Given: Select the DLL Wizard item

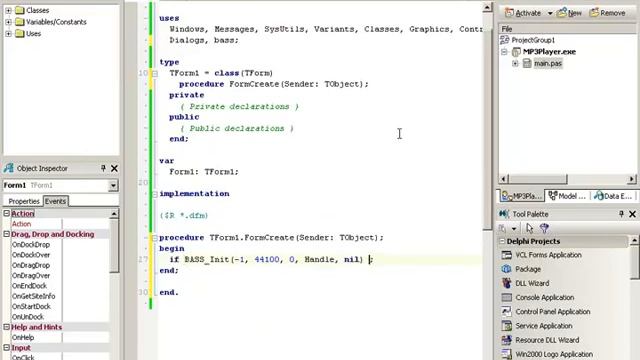Looking at the screenshot, I should [x=532, y=283].
